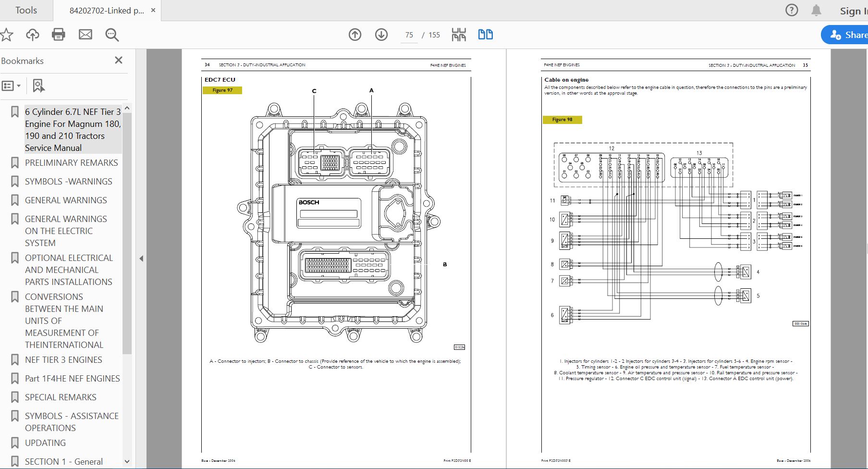The width and height of the screenshot is (868, 469).
Task: Open the notifications bell
Action: tap(816, 10)
